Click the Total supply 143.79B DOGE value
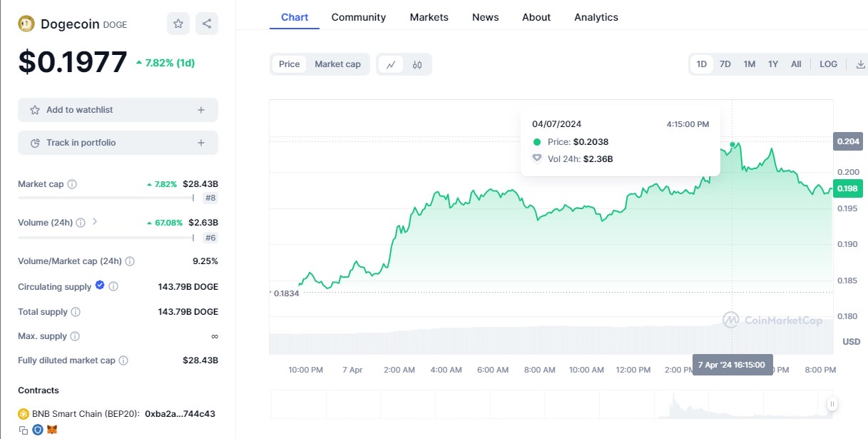The height and width of the screenshot is (439, 868). (188, 312)
